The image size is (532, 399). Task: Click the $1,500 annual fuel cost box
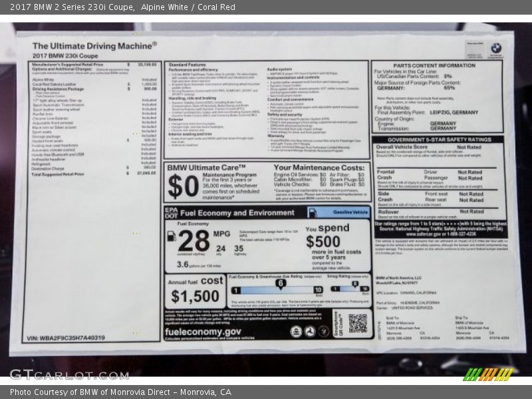195,291
